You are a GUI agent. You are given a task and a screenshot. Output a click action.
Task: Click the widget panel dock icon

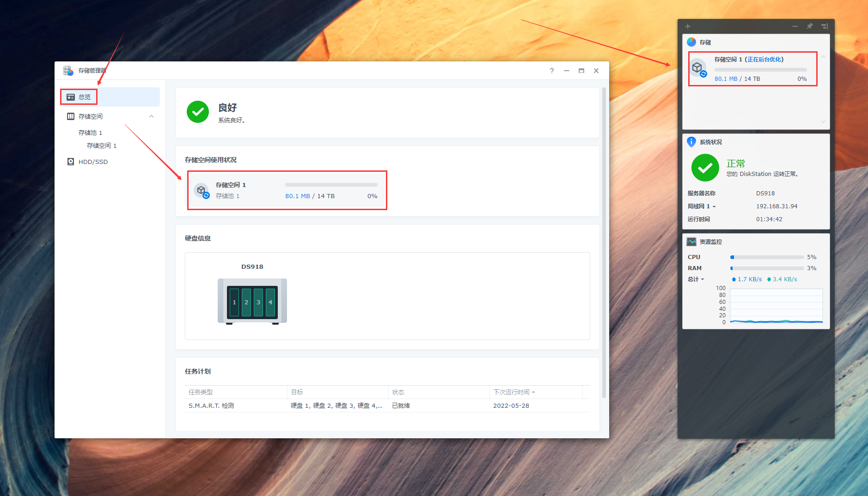coord(825,26)
